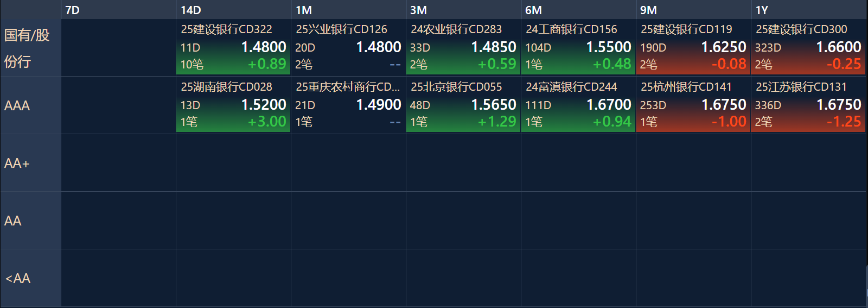Click the 11D remaining term

(x=190, y=48)
